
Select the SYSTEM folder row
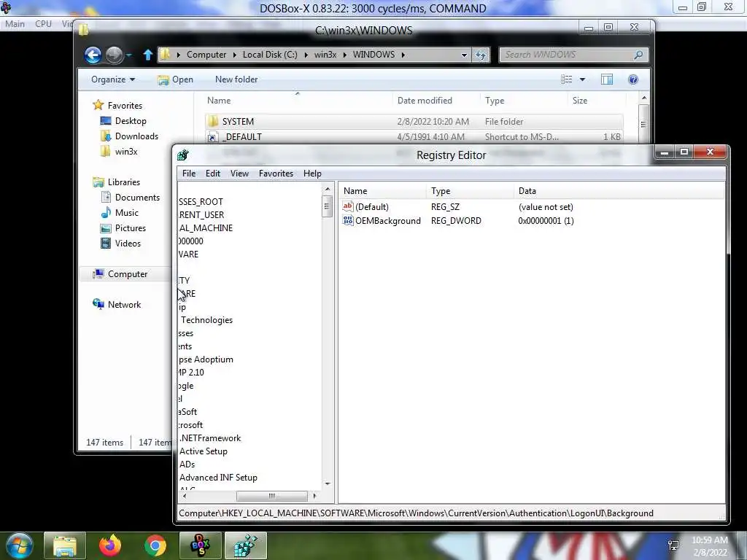[x=414, y=122]
